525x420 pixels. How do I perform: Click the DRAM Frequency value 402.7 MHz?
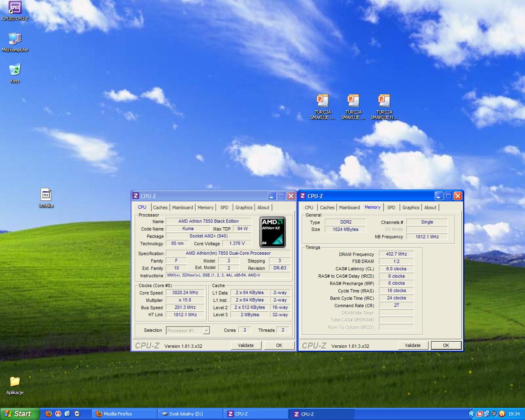click(x=396, y=254)
